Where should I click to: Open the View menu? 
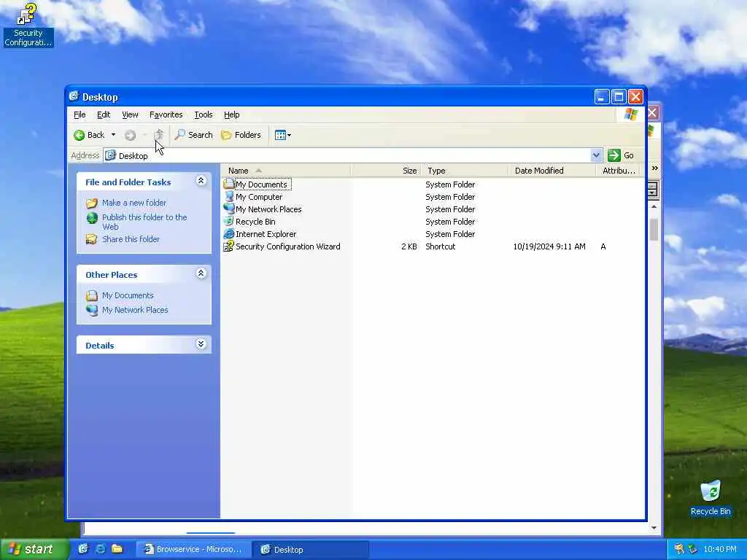point(130,114)
